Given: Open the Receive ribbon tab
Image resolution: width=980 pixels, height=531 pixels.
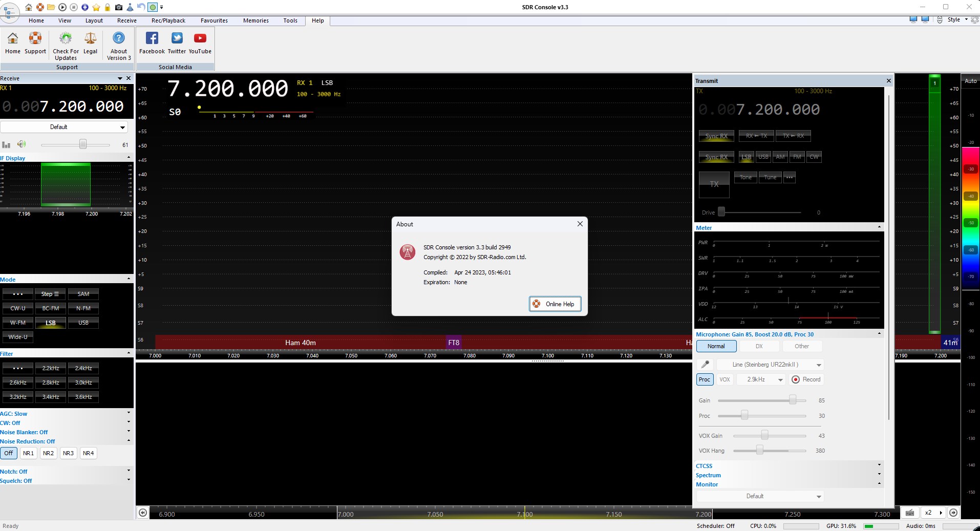Looking at the screenshot, I should pos(127,20).
